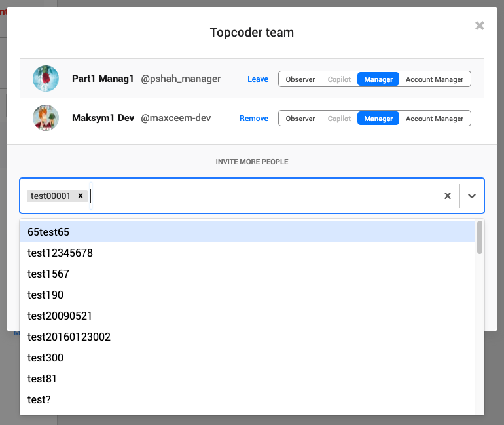Set Maksym1 Dev role to Copilot
The image size is (504, 425).
pyautogui.click(x=339, y=119)
